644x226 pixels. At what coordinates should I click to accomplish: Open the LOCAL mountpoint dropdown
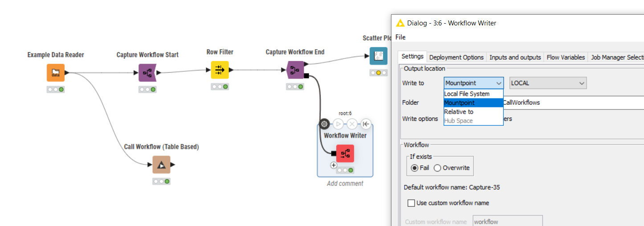point(548,83)
